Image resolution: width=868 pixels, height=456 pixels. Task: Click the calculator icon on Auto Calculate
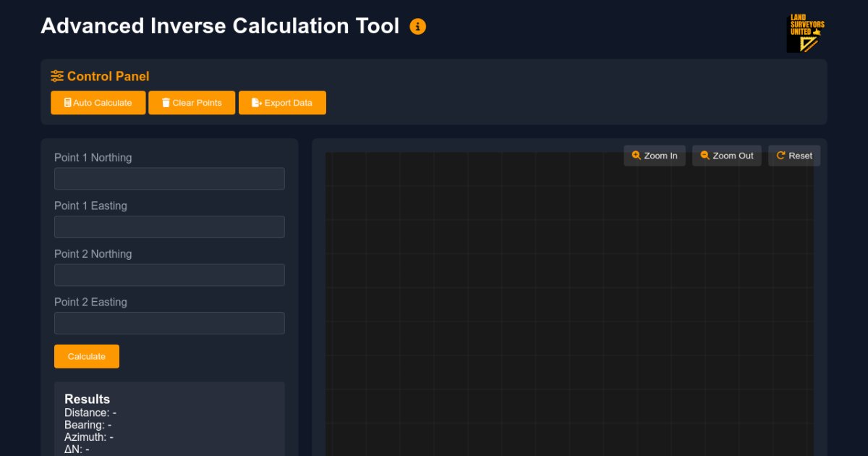67,103
